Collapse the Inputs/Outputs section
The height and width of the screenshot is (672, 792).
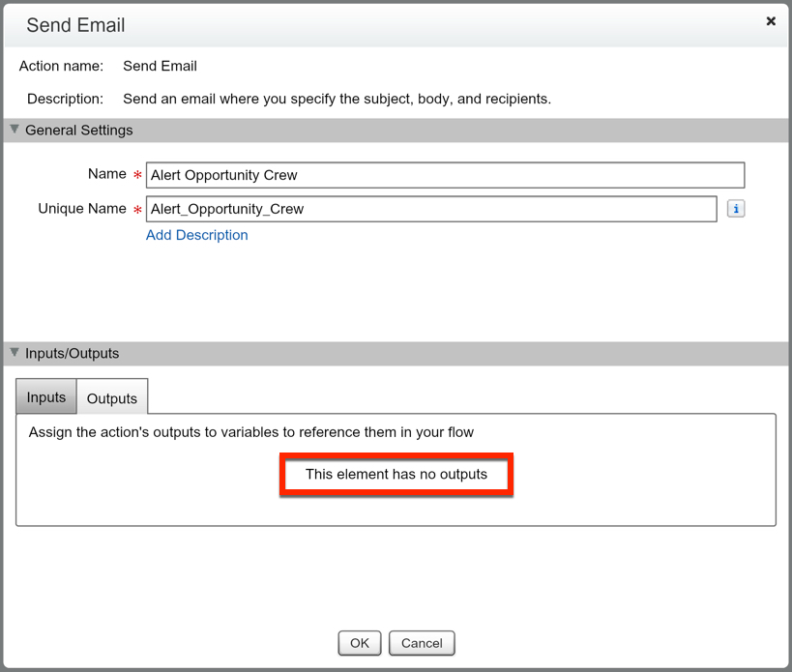pyautogui.click(x=14, y=353)
